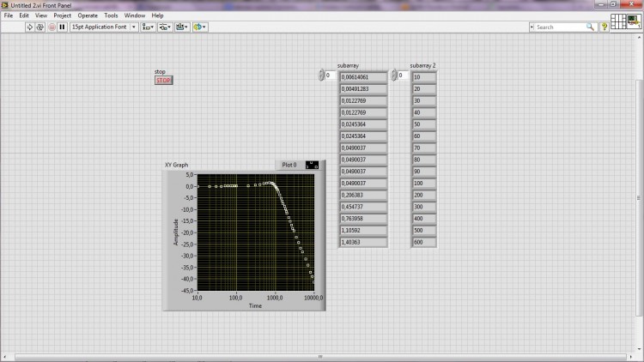
Task: Select subarray 2 value 20
Action: pos(424,89)
